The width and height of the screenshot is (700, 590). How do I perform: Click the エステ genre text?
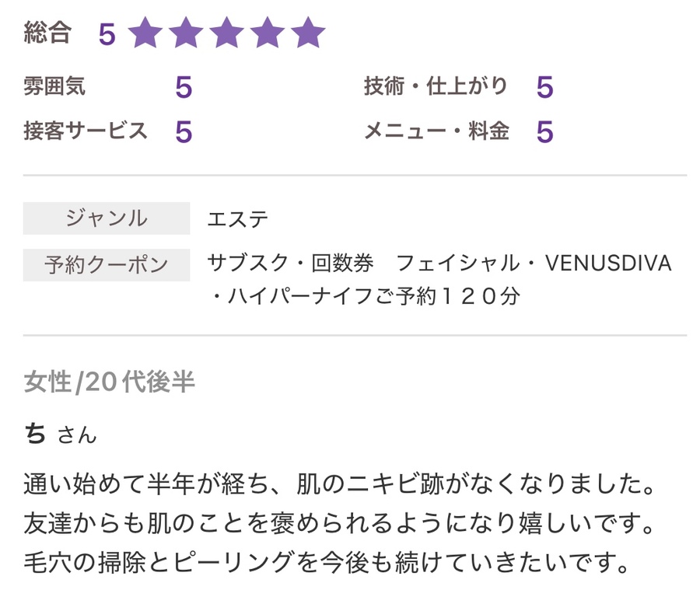coord(238,219)
